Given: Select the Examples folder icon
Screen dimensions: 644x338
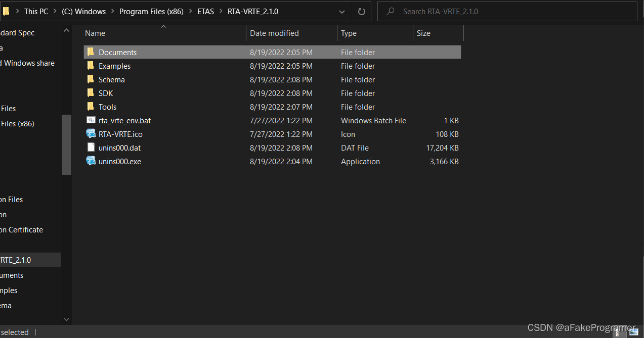Looking at the screenshot, I should [91, 66].
